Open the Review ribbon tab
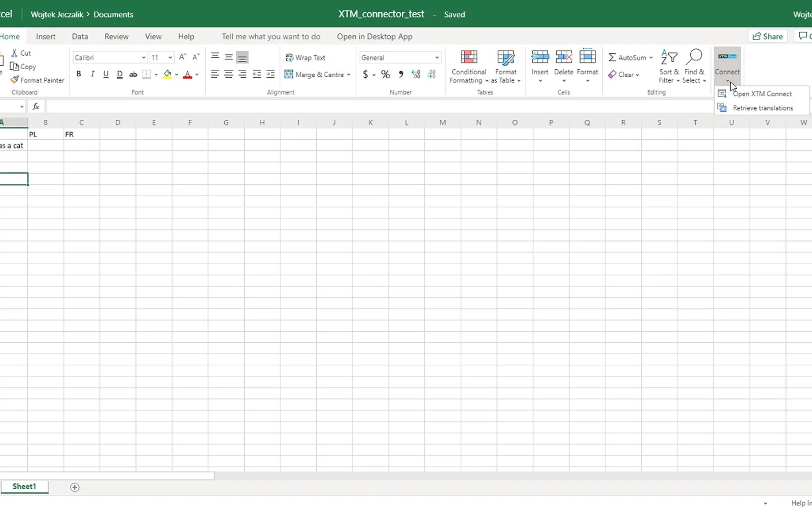This screenshot has height=508, width=812. [x=116, y=37]
